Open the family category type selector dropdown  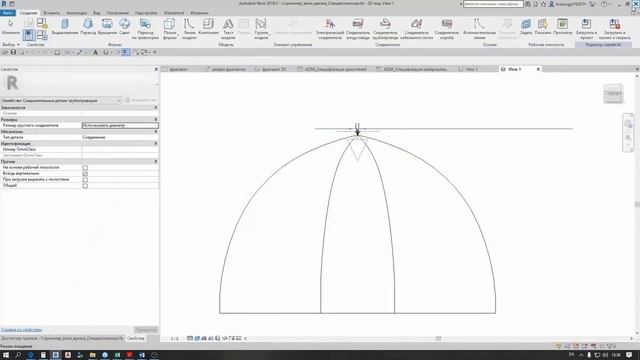point(61,100)
